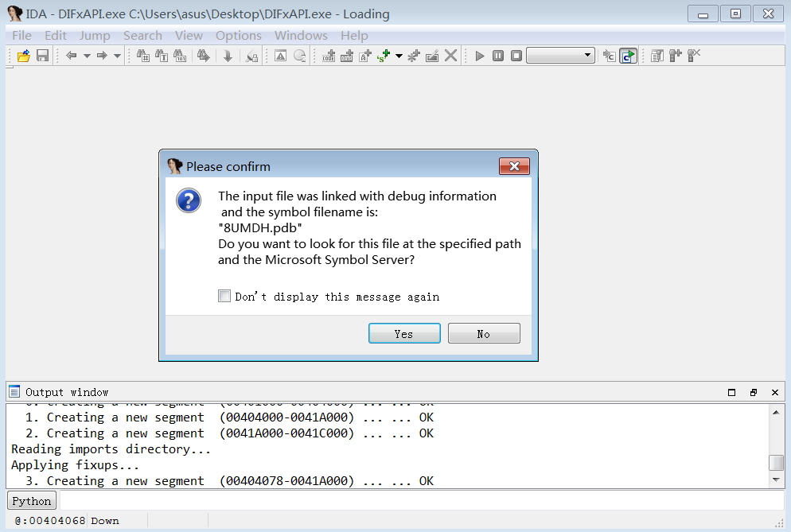This screenshot has width=791, height=532.
Task: Open the View menu
Action: pos(189,36)
